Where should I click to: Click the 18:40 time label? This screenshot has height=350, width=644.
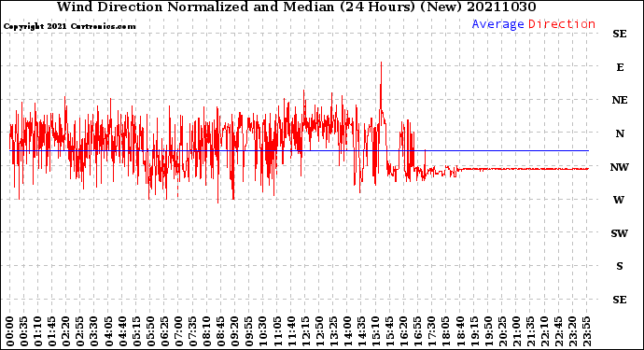pyautogui.click(x=459, y=331)
